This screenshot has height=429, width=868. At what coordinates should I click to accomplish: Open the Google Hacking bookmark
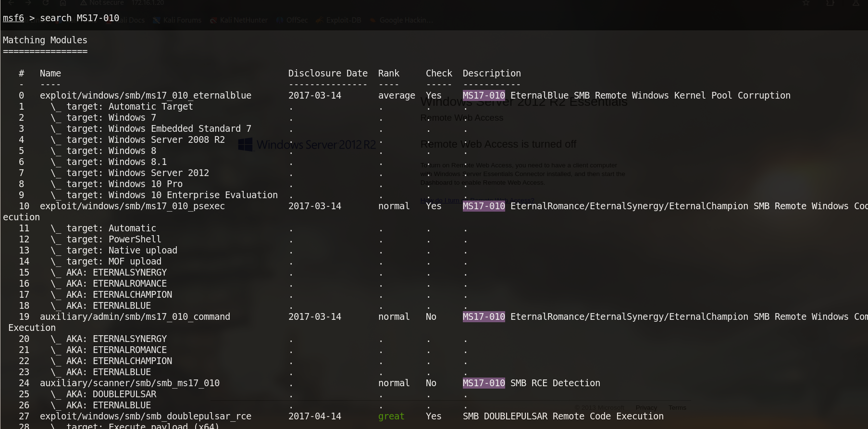[x=402, y=20]
